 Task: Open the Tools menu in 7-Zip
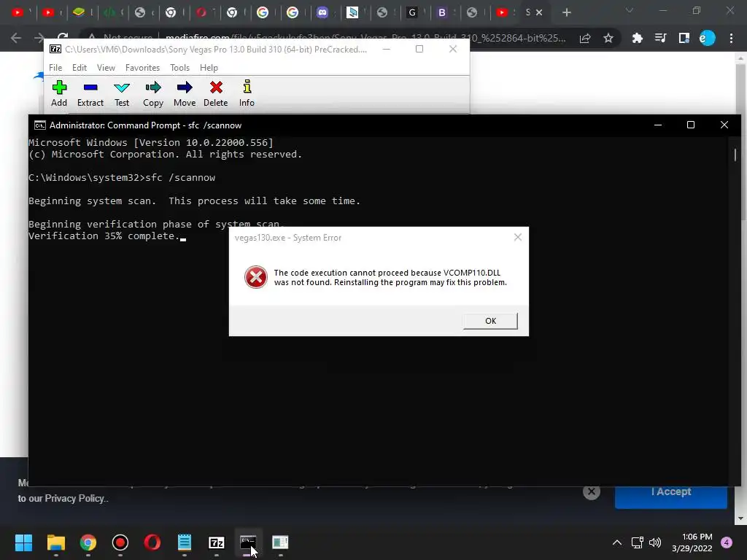tap(179, 68)
